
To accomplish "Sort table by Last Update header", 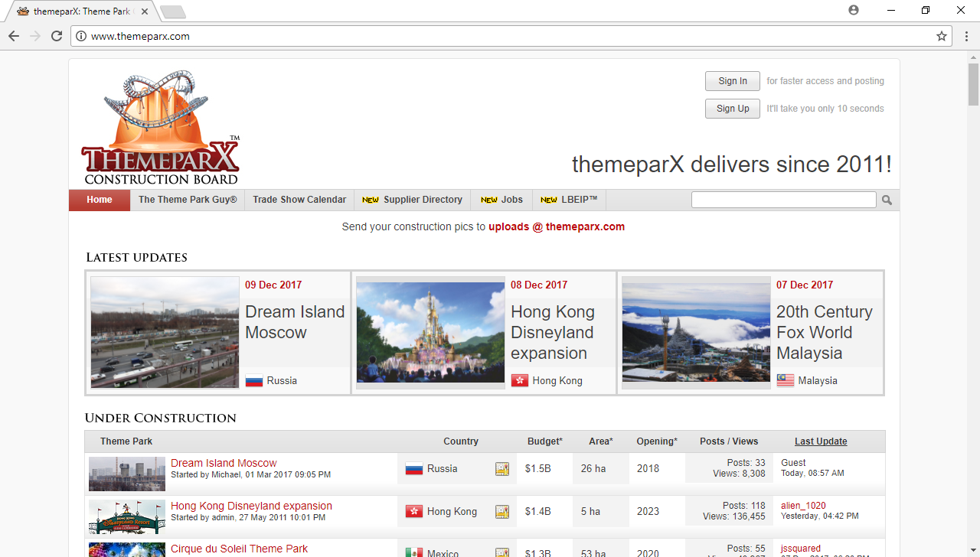I will pos(821,441).
